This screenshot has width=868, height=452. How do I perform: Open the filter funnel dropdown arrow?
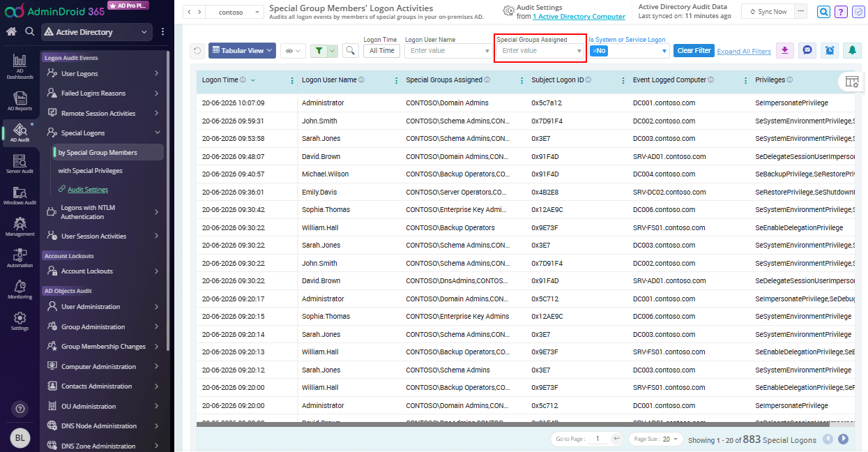pos(333,50)
